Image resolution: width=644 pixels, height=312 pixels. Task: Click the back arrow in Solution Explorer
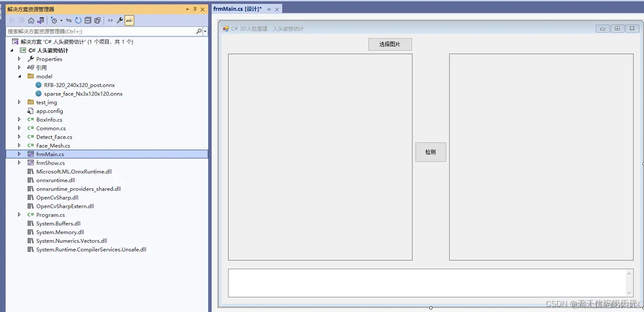[12, 20]
